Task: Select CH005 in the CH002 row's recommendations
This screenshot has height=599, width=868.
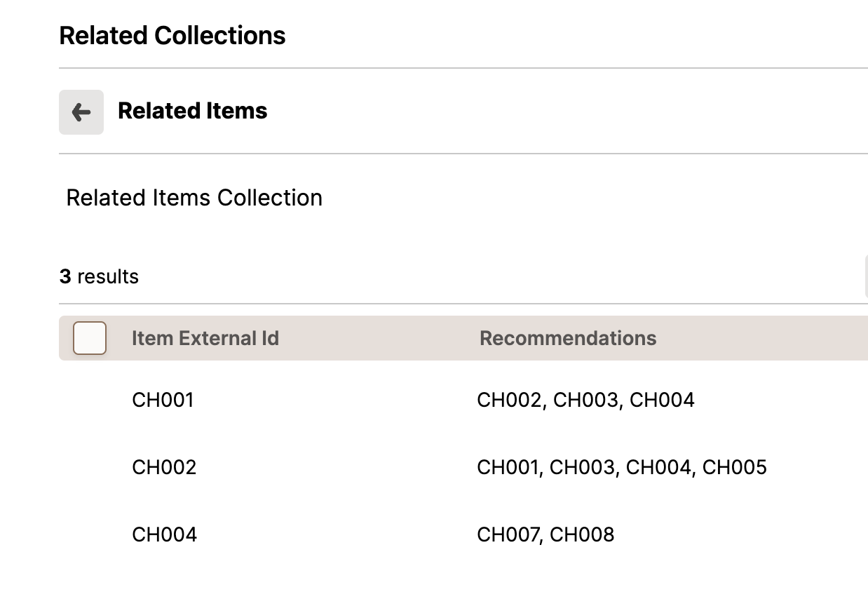Action: pos(735,467)
